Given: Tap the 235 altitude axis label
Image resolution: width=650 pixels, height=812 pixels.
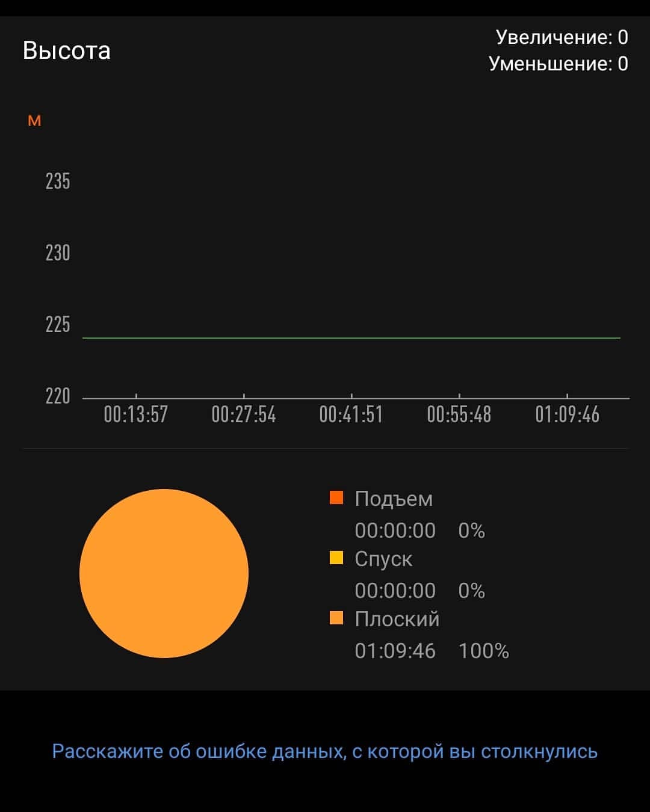Looking at the screenshot, I should tap(58, 181).
